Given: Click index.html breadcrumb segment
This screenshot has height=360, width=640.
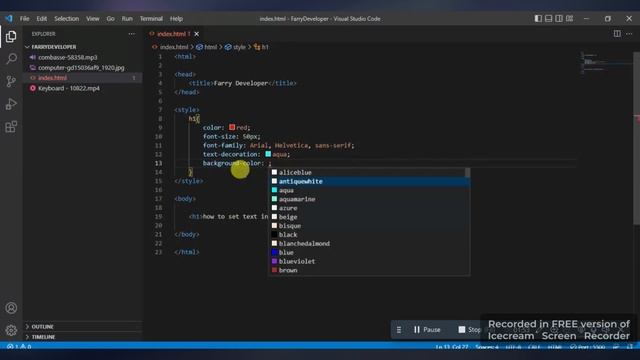Looking at the screenshot, I should (x=170, y=47).
